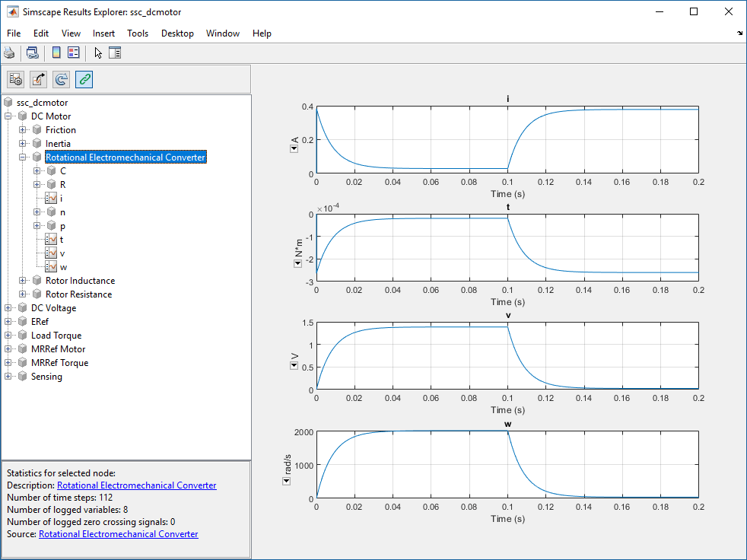747x560 pixels.
Task: Collapse the DC Motor tree node
Action: pyautogui.click(x=8, y=116)
